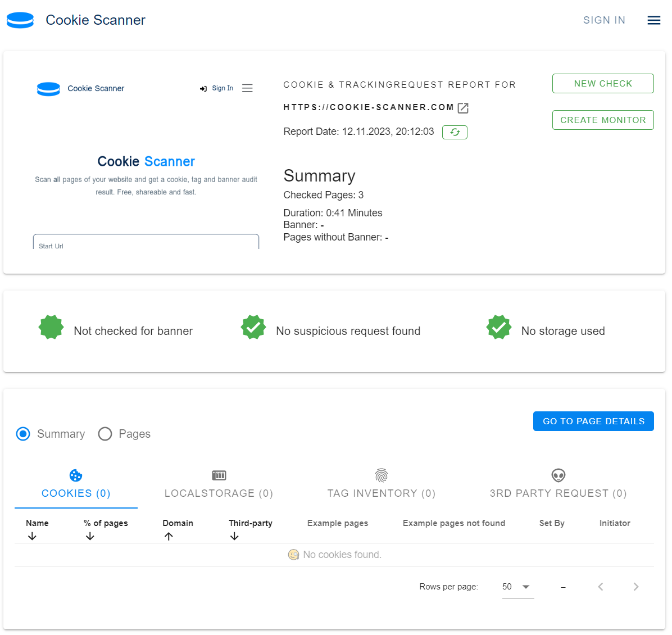Sort by % of pages arrow
This screenshot has height=635, width=672.
[x=90, y=537]
